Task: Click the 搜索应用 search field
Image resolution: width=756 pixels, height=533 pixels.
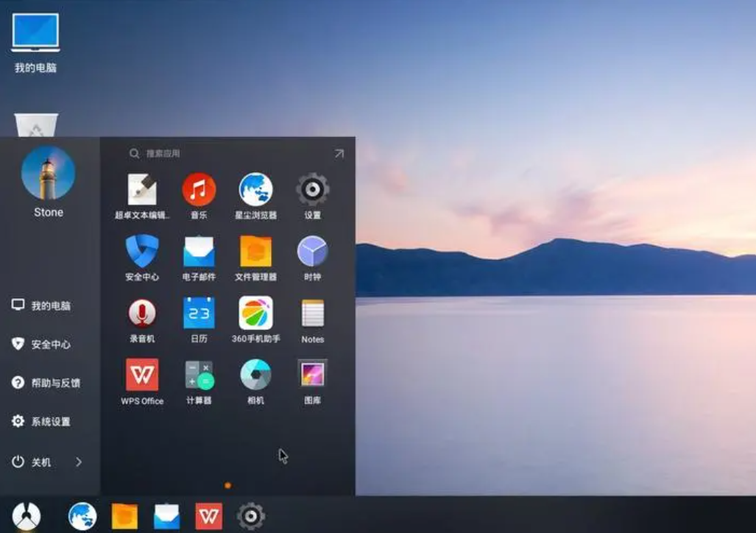Action: click(221, 154)
